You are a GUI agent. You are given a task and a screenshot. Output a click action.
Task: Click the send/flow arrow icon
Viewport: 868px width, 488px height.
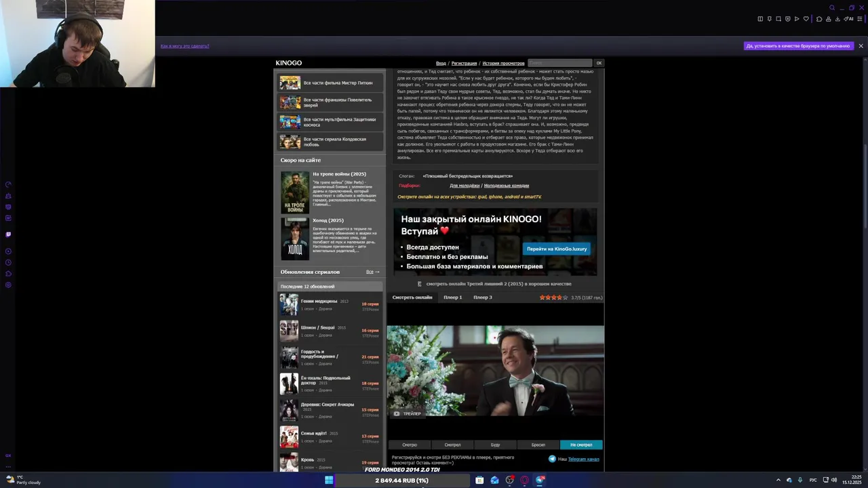click(797, 19)
